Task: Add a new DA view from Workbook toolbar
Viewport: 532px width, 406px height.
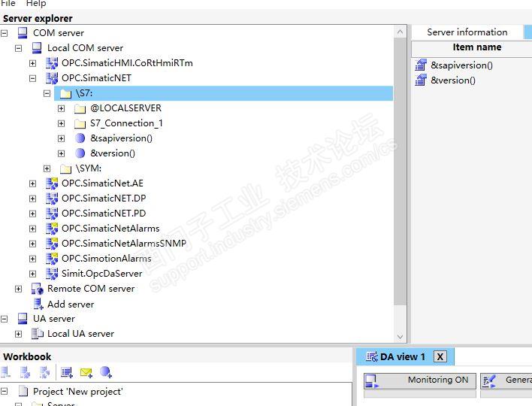Action: [66, 372]
